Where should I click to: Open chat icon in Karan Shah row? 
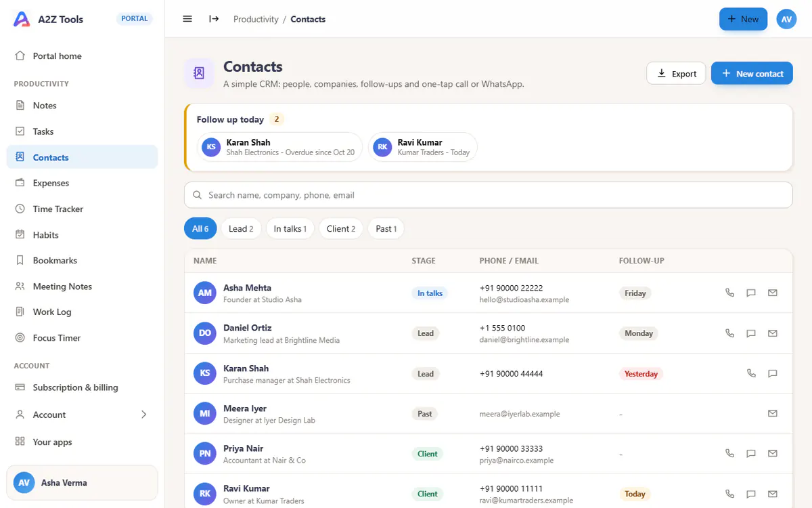coord(773,373)
